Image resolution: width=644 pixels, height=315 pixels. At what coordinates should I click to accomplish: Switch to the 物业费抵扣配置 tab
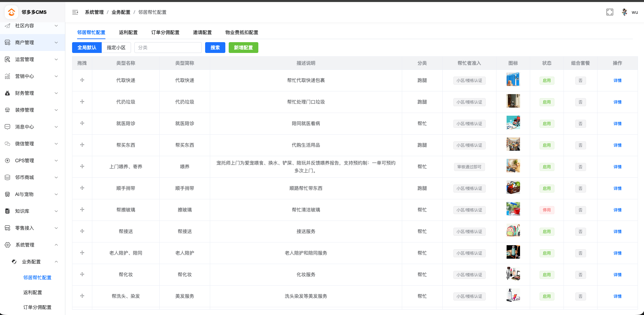coord(242,32)
